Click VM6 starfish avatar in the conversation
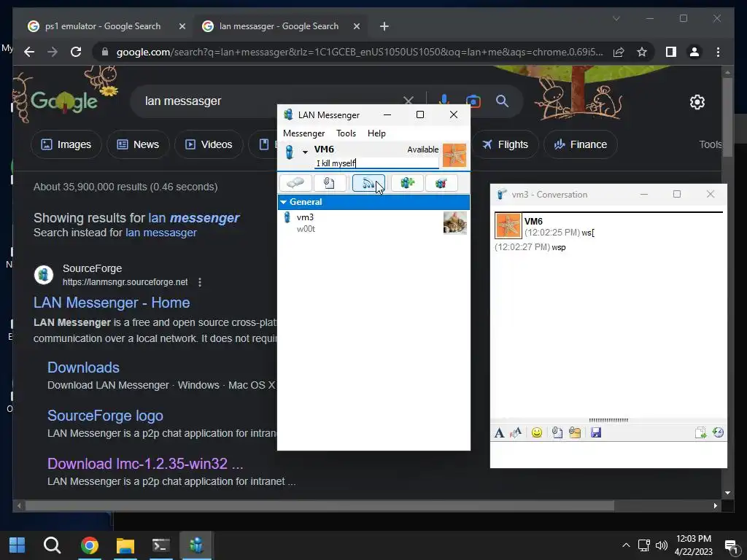 [x=508, y=225]
